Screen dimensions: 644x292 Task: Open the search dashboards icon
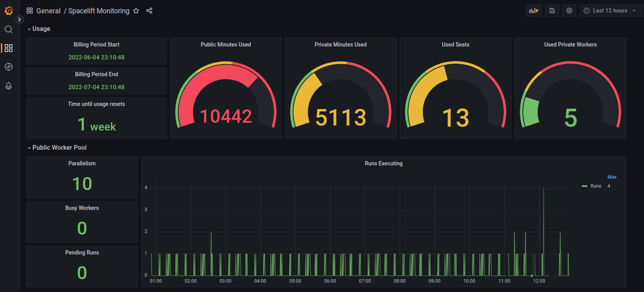tap(9, 29)
